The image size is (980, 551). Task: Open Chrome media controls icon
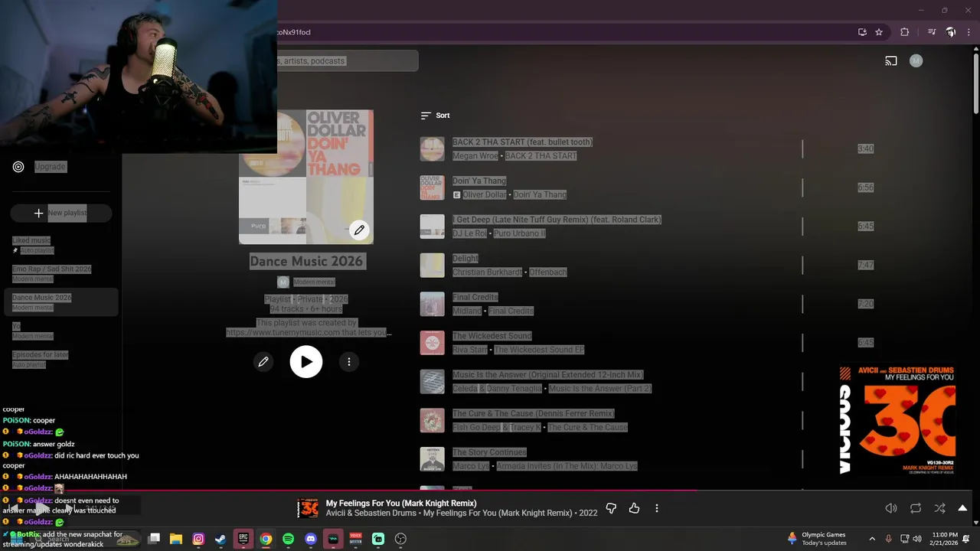point(932,32)
